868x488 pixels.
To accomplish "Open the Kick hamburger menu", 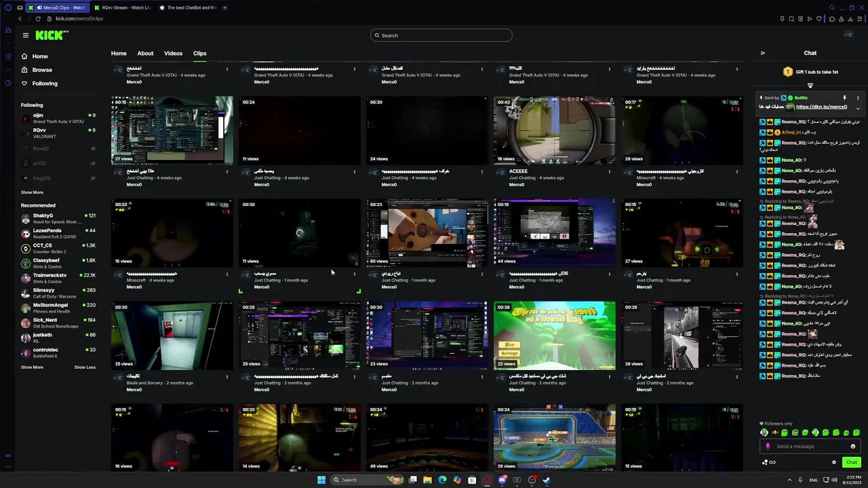I will [x=26, y=35].
